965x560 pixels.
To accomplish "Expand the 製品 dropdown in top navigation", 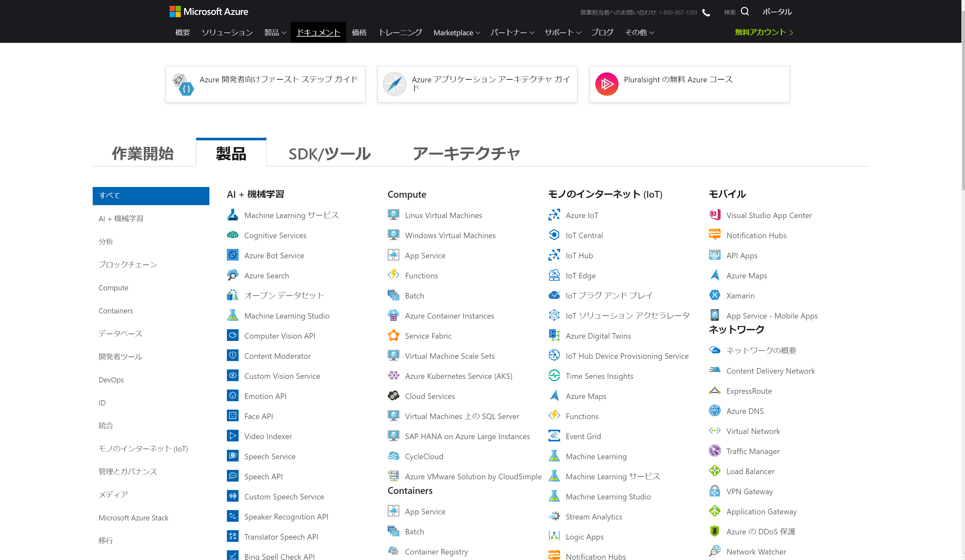I will pos(275,32).
